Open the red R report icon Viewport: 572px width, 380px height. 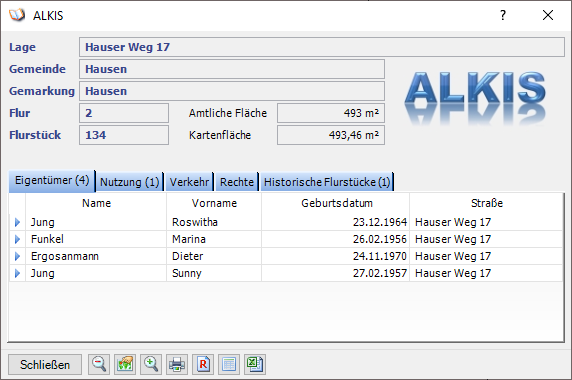[x=203, y=364]
